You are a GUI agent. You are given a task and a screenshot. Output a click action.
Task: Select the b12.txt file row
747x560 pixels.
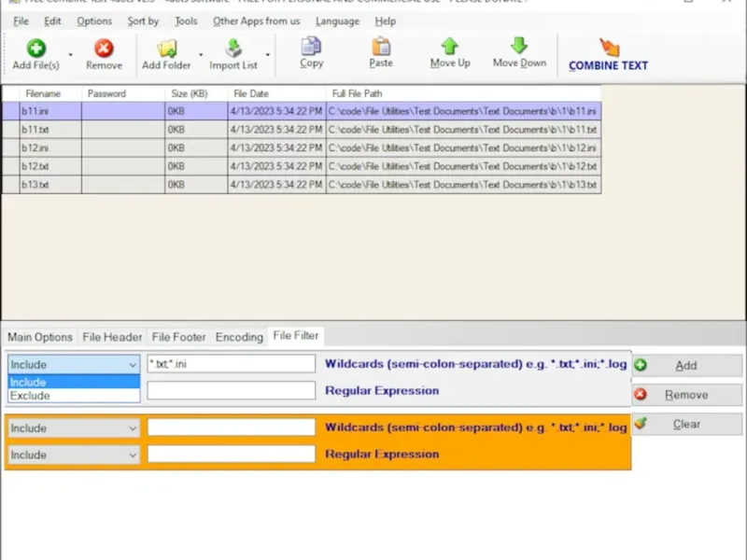[302, 166]
